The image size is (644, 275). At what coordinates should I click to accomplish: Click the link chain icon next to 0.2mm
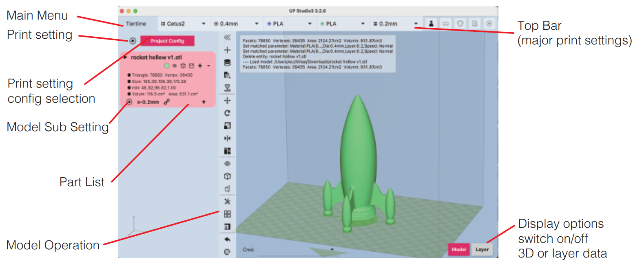pos(166,102)
